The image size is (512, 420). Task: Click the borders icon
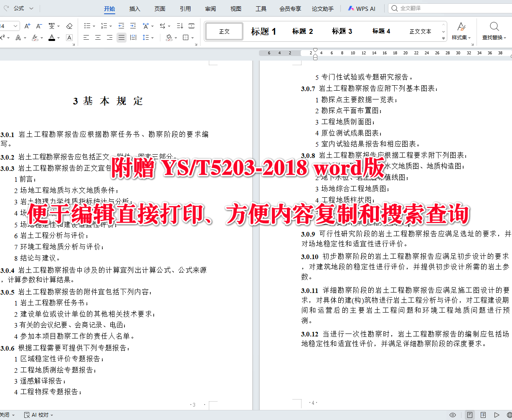[186, 38]
